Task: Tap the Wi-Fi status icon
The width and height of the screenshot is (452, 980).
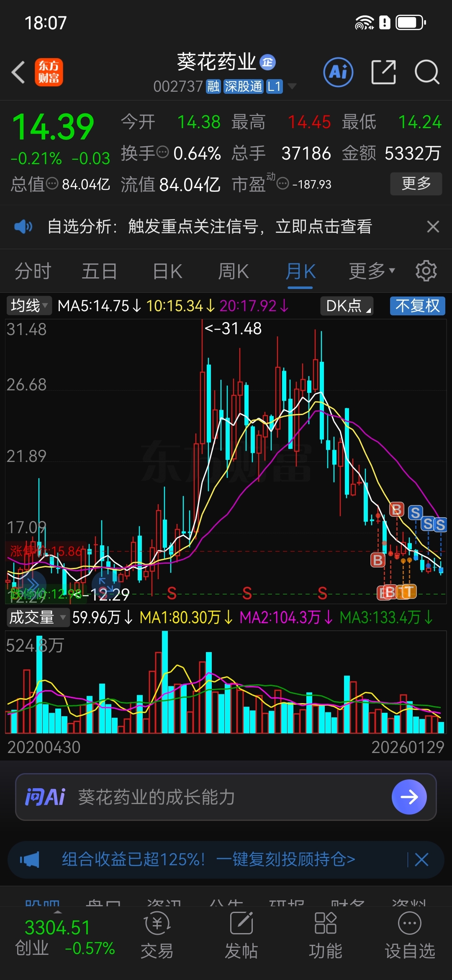Action: coord(364,23)
